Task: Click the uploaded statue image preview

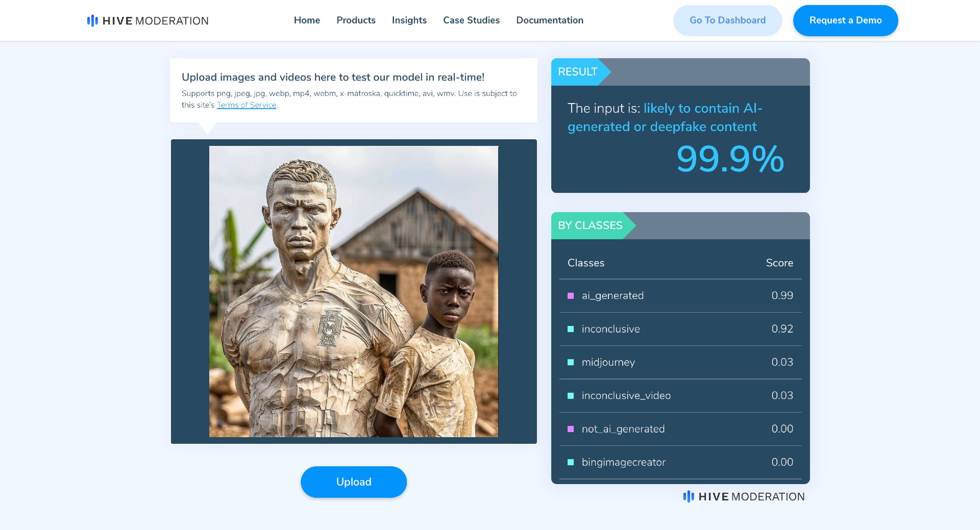Action: pos(354,291)
